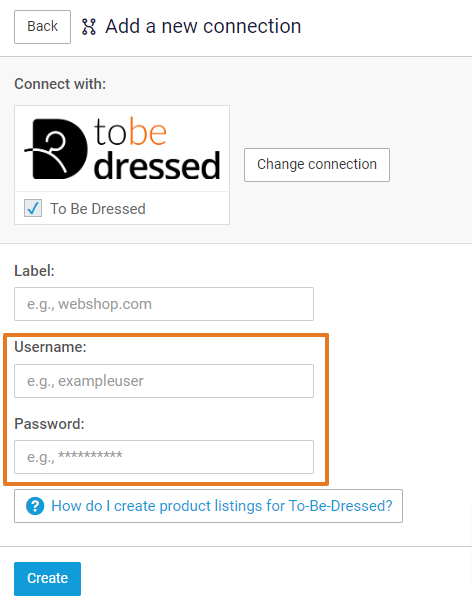Toggle the To Be Dressed checkbox
This screenshot has height=607, width=472.
pyautogui.click(x=33, y=208)
